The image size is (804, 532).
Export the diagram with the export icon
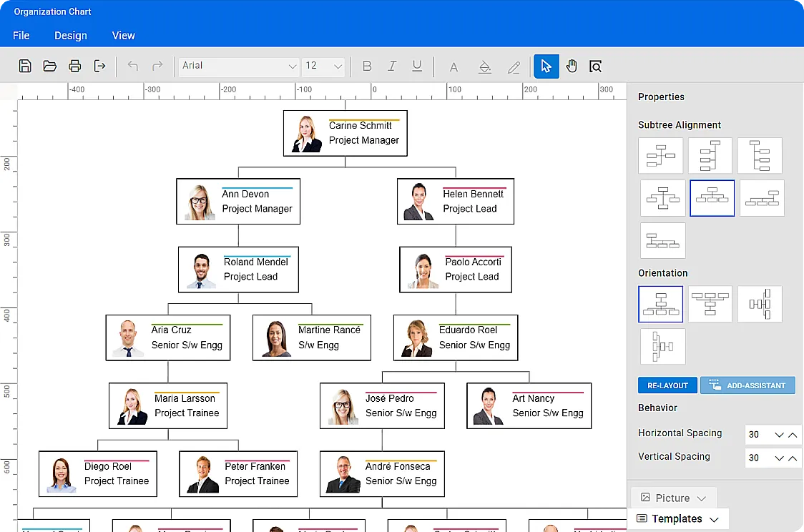click(99, 66)
